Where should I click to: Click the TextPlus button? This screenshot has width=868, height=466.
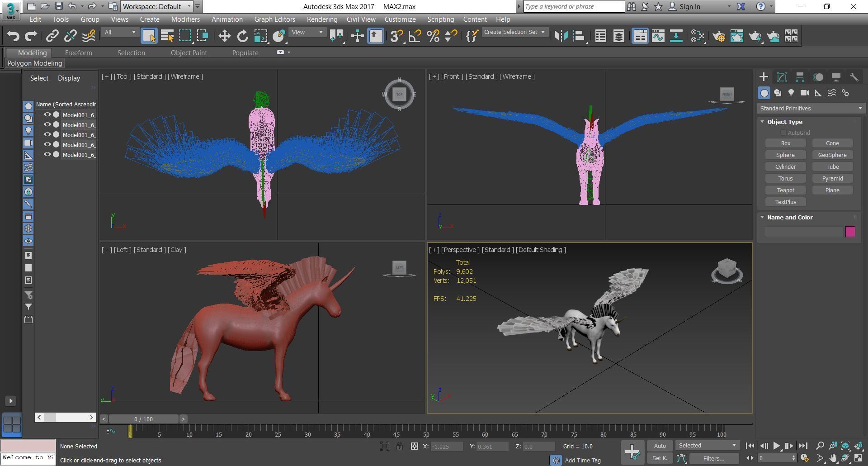[x=786, y=202]
